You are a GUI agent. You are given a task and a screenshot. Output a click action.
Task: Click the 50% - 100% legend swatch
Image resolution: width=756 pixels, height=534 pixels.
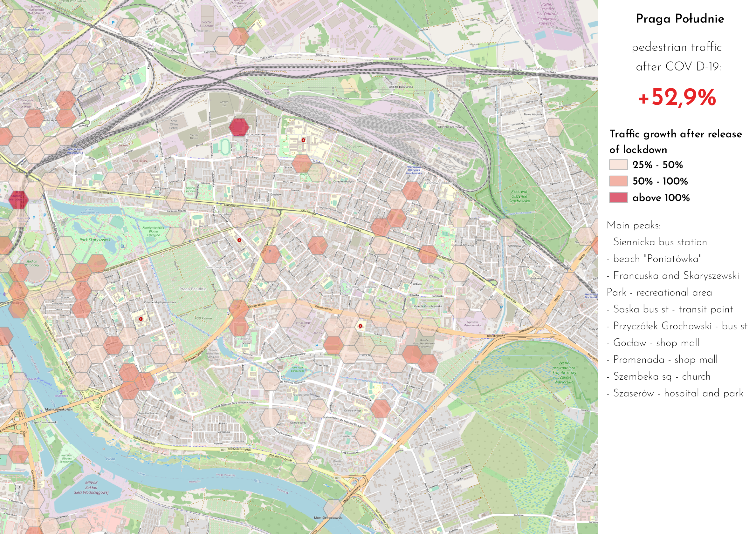coord(618,181)
